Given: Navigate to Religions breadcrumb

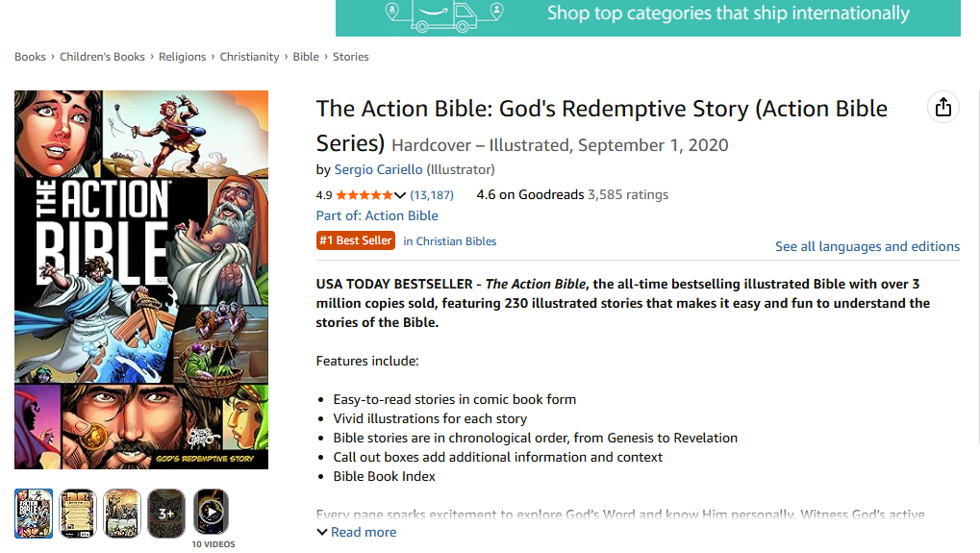Looking at the screenshot, I should (x=182, y=57).
